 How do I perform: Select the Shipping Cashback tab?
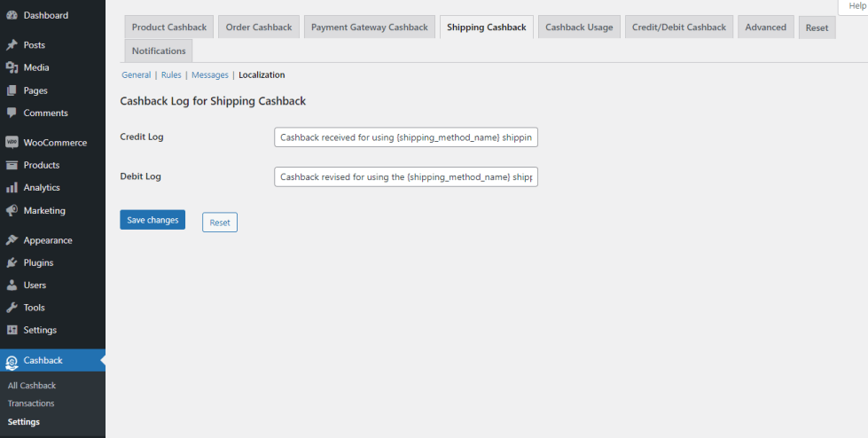[487, 27]
